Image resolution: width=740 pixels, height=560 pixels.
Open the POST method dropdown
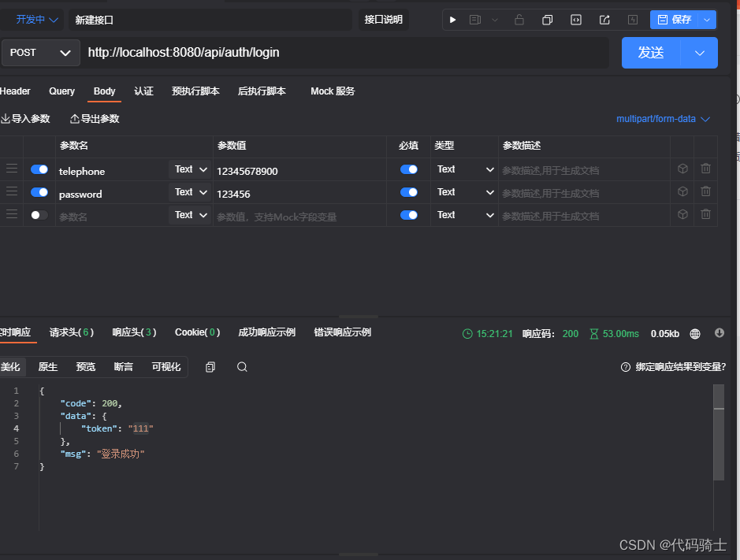[x=40, y=53]
